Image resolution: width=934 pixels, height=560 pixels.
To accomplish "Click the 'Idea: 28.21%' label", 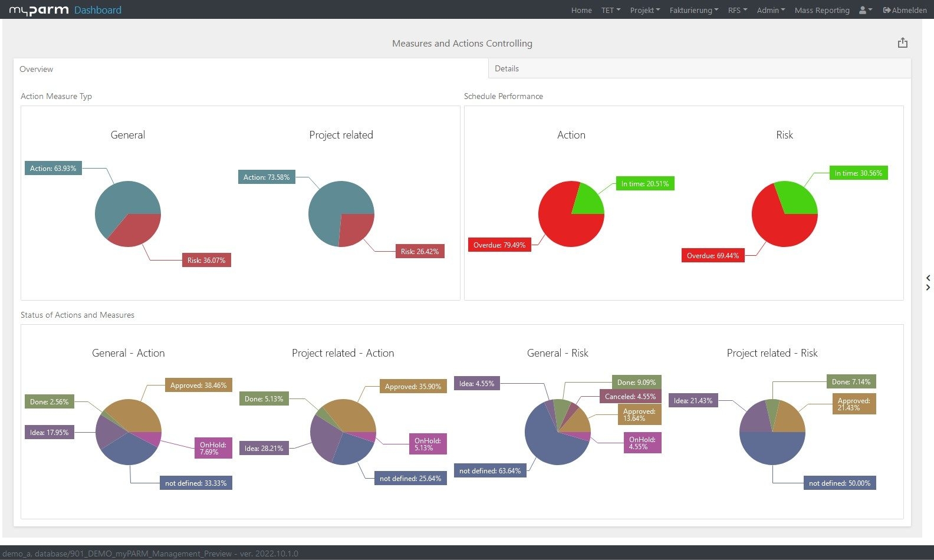I will 264,448.
